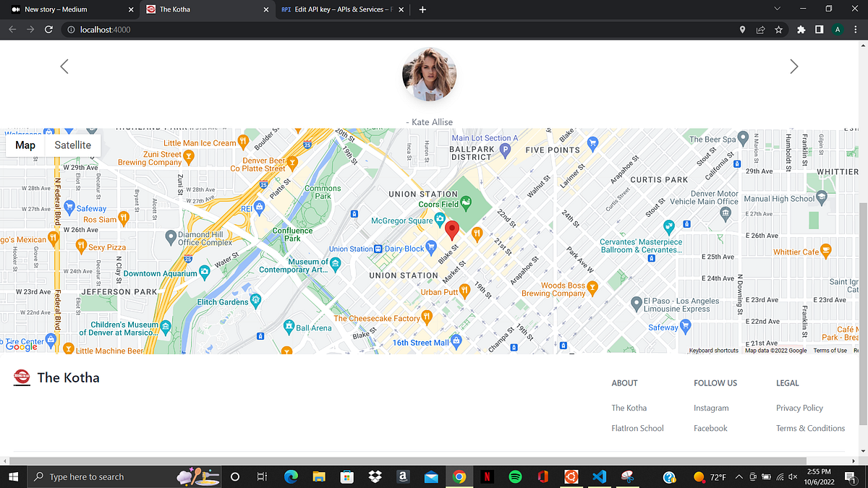Open the Privacy Policy link
Screen dimensions: 868x488
coord(799,408)
